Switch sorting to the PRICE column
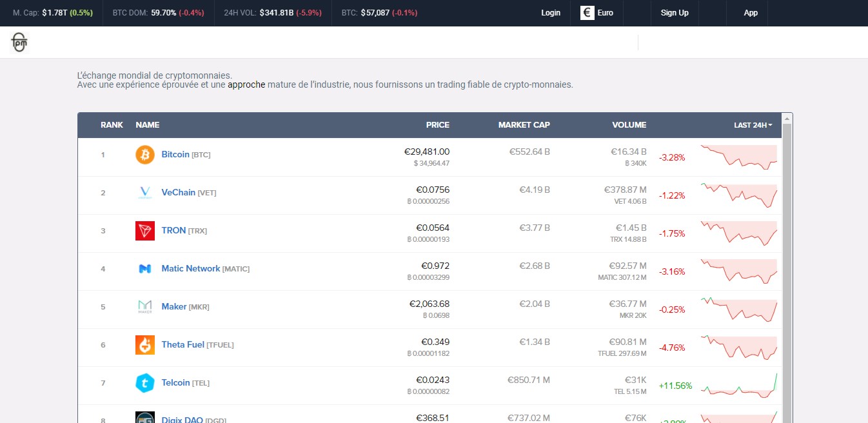The image size is (868, 423). point(437,125)
